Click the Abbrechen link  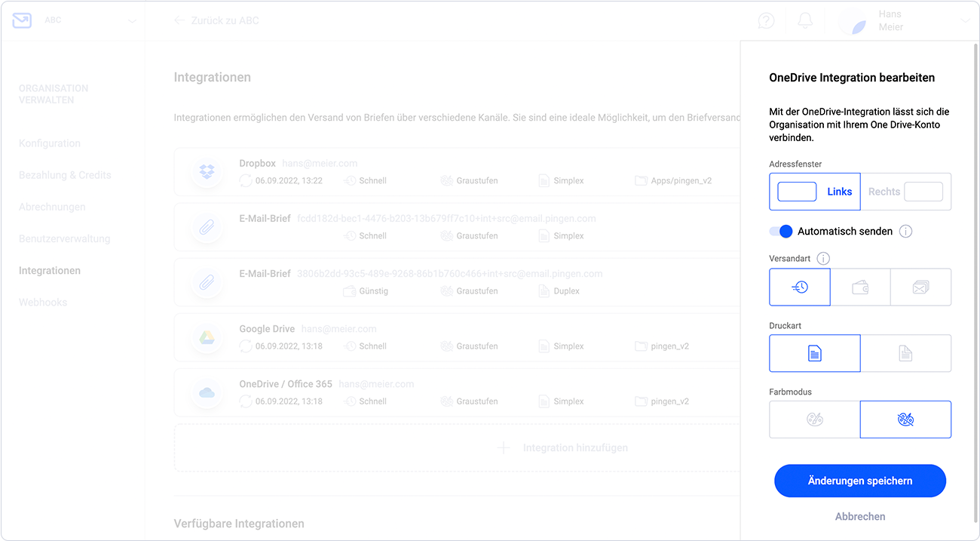click(860, 517)
